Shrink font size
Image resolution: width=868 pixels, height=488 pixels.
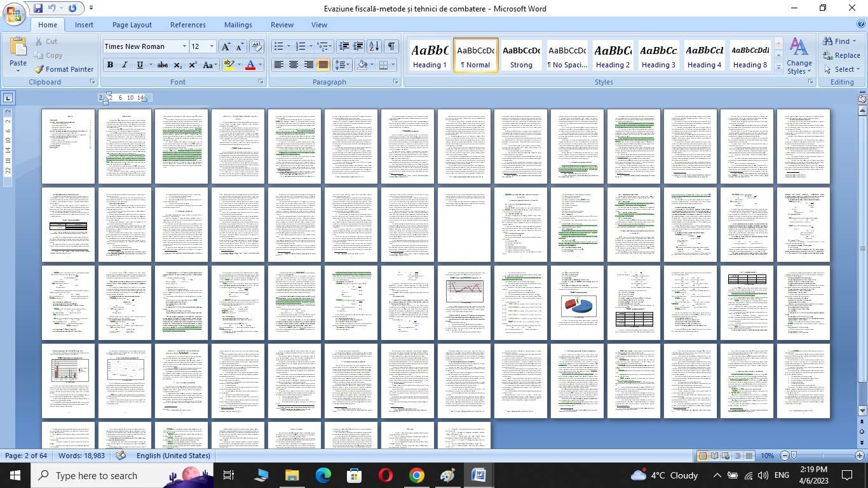coord(240,46)
